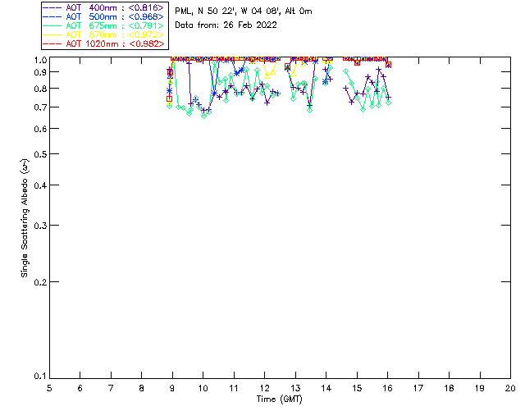The image size is (525, 420).
Task: Click the AOT 1020nm legend entry
Action: [x=103, y=43]
